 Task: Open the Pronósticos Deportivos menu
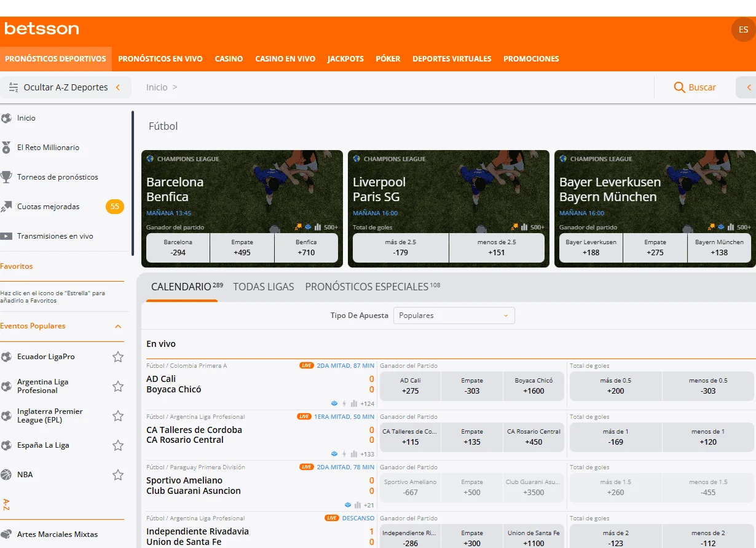[x=55, y=59]
